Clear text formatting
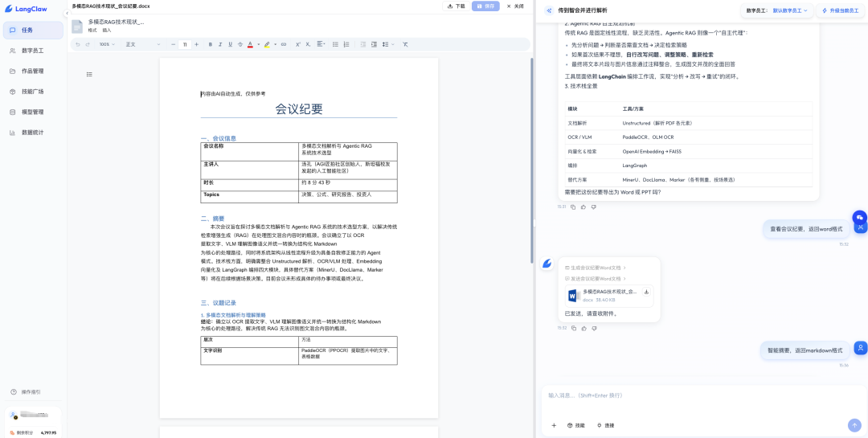 coord(405,44)
